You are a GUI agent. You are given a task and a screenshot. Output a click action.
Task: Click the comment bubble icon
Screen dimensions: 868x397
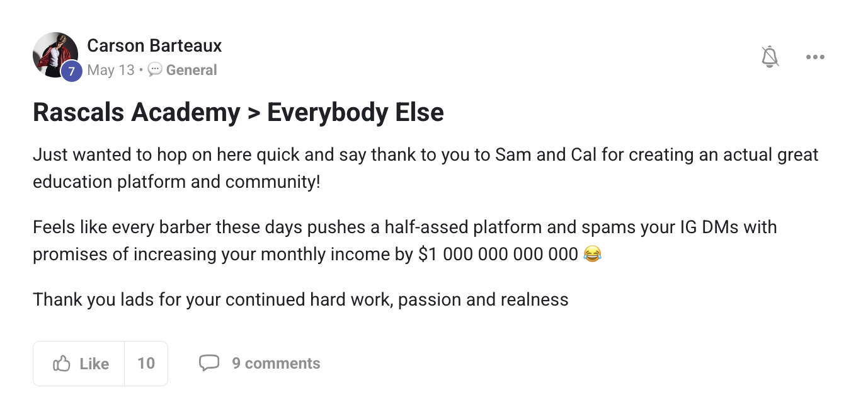tap(209, 363)
